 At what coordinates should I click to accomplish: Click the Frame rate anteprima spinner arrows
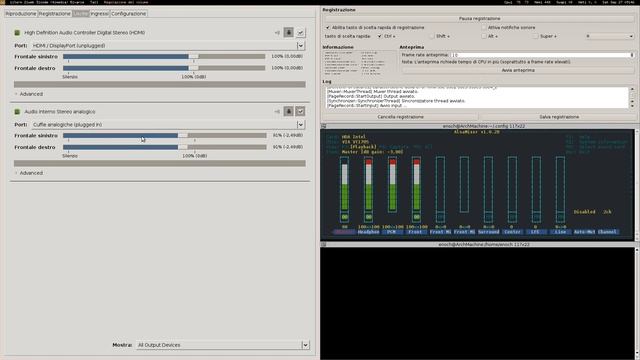pyautogui.click(x=632, y=55)
